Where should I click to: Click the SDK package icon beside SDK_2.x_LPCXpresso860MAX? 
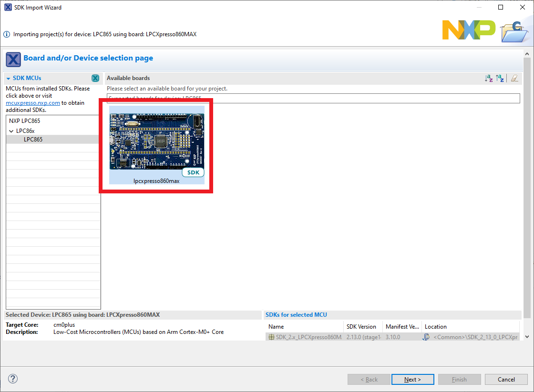coord(271,337)
